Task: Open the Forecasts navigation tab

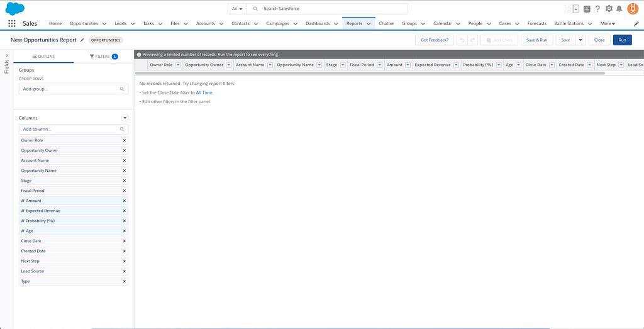Action: point(536,23)
